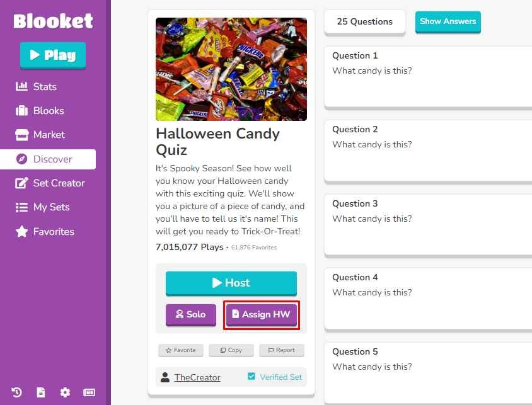Screen dimensions: 532x405
Task: Expand Question 3 card
Action: pos(428,224)
